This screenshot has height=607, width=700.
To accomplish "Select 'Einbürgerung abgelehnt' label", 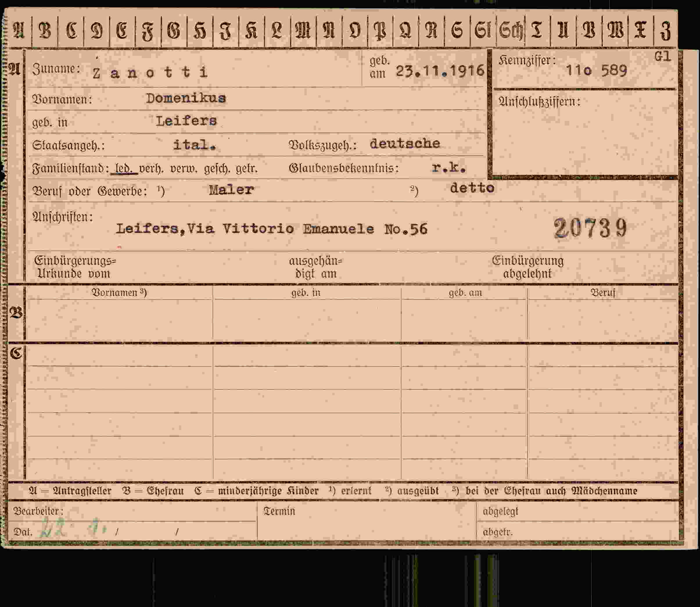I will [528, 267].
